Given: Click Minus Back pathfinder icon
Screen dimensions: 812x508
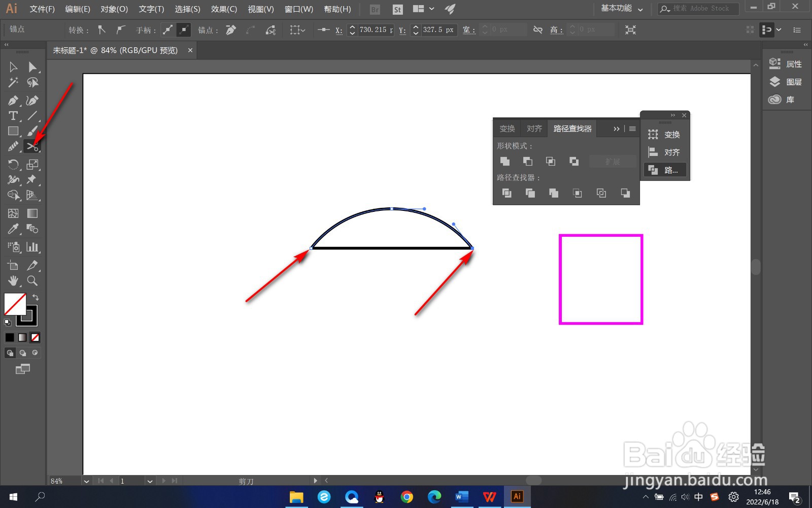Looking at the screenshot, I should [625, 193].
